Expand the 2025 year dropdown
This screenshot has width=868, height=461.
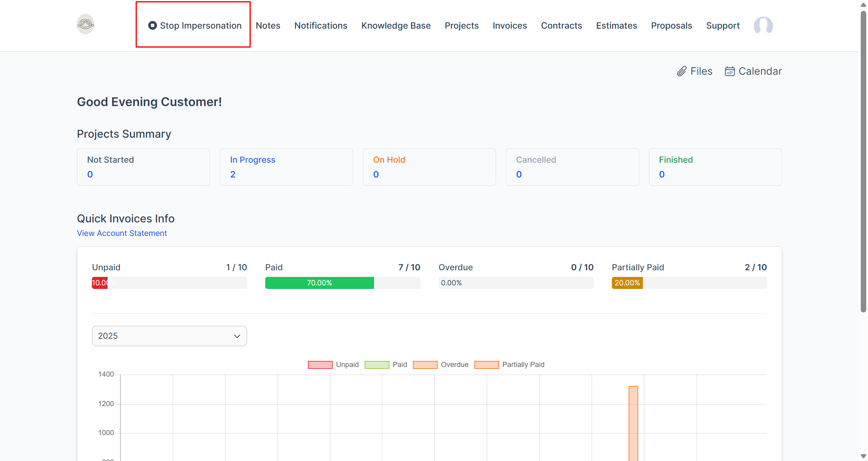(169, 336)
